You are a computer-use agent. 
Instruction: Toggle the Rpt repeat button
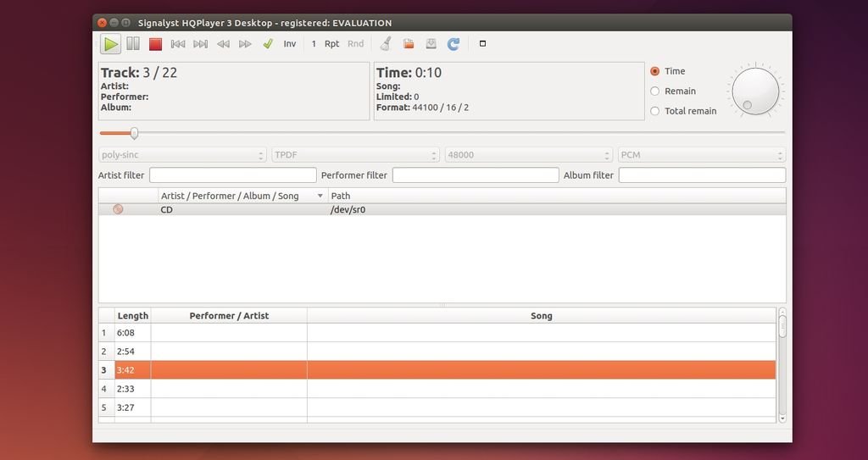click(331, 44)
